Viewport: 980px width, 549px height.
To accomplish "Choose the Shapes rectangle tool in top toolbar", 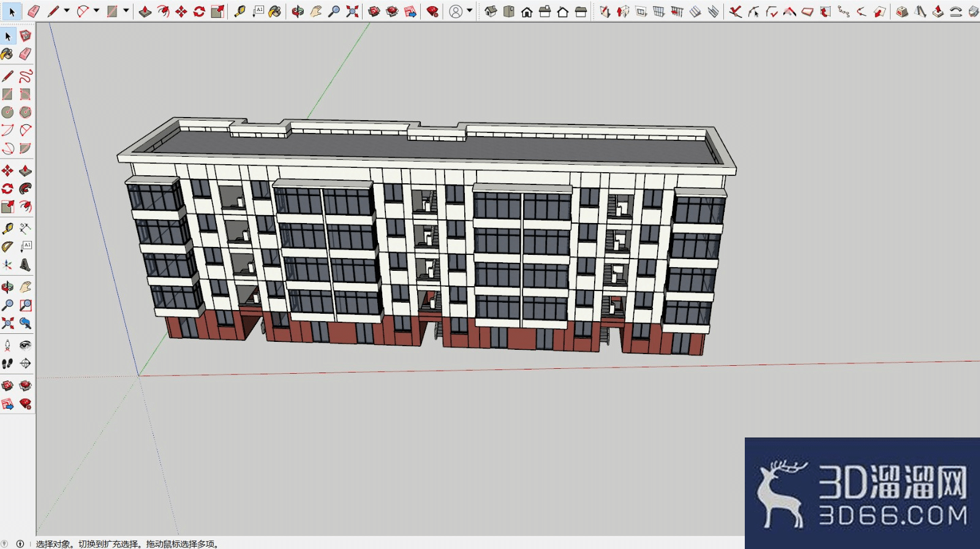I will pos(112,11).
